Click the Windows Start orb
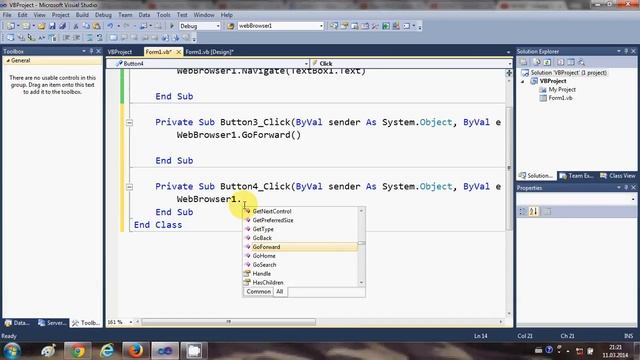The height and width of the screenshot is (360, 640). [x=12, y=351]
